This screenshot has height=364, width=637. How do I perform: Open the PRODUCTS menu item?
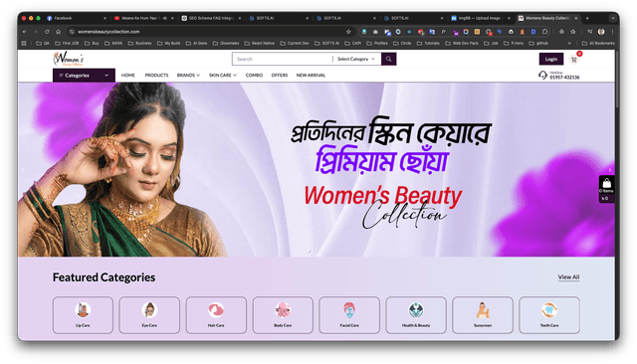point(156,76)
